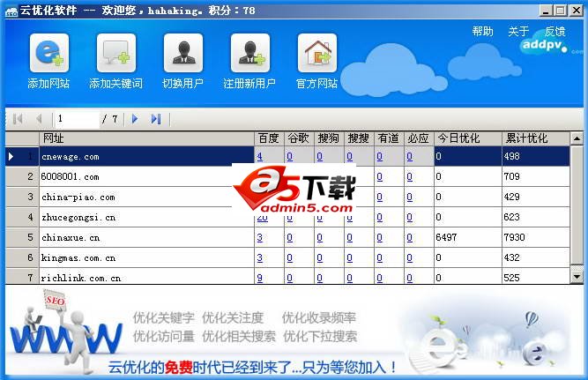Go to the previous page arrow
588x380 pixels.
[x=39, y=119]
